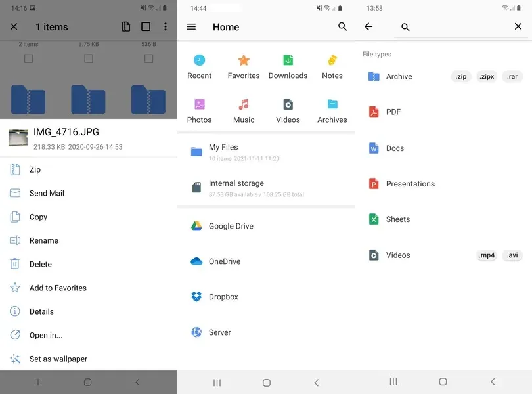Choose Add to Favorites
This screenshot has width=532, height=394.
(x=89, y=288)
